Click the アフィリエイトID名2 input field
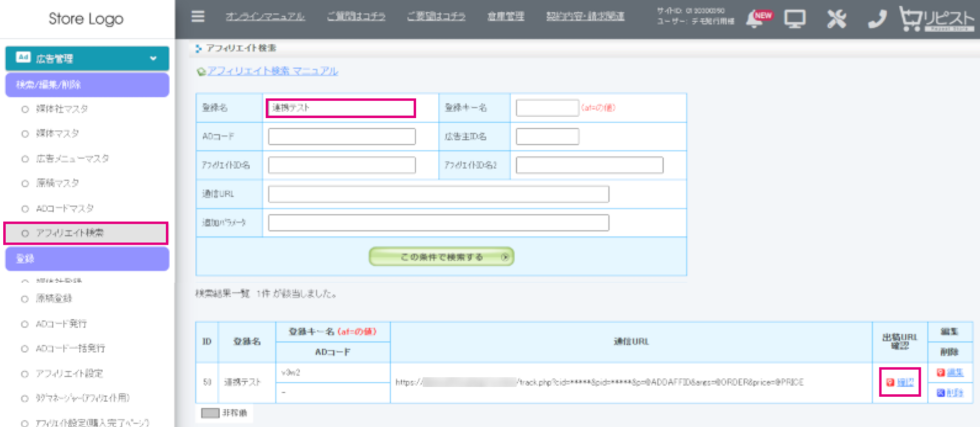The height and width of the screenshot is (427, 980). pyautogui.click(x=589, y=165)
